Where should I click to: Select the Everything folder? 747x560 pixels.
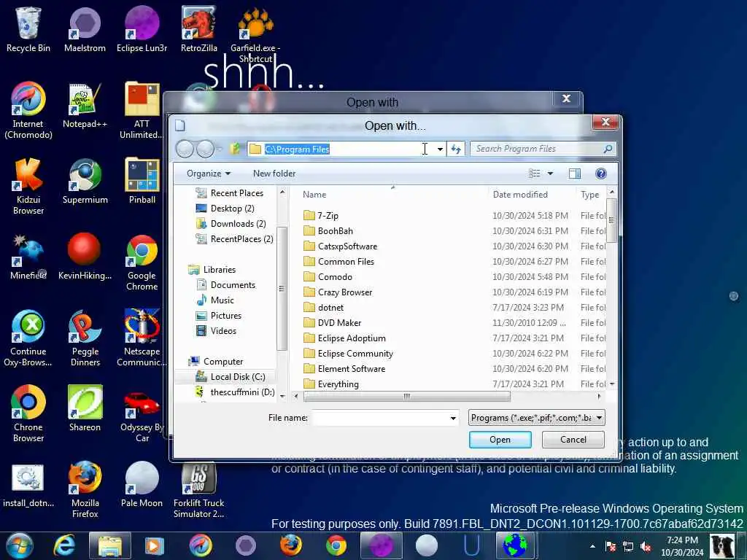(331, 384)
